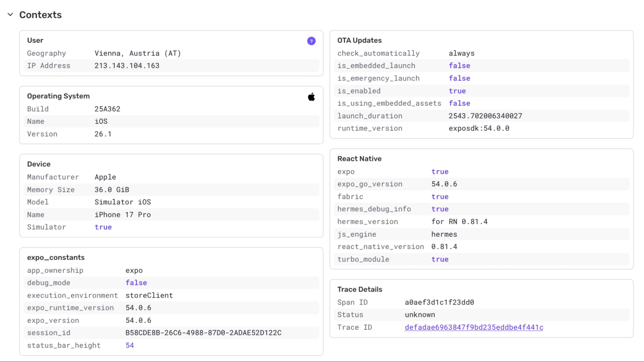The height and width of the screenshot is (362, 644).
Task: Click the js_engine value hermes
Action: click(x=444, y=234)
